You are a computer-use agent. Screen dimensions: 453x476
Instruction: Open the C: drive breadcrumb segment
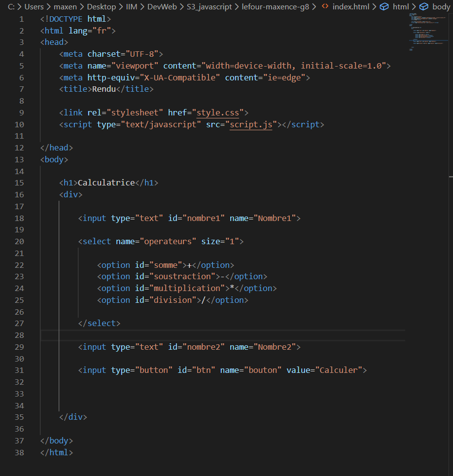click(x=11, y=7)
